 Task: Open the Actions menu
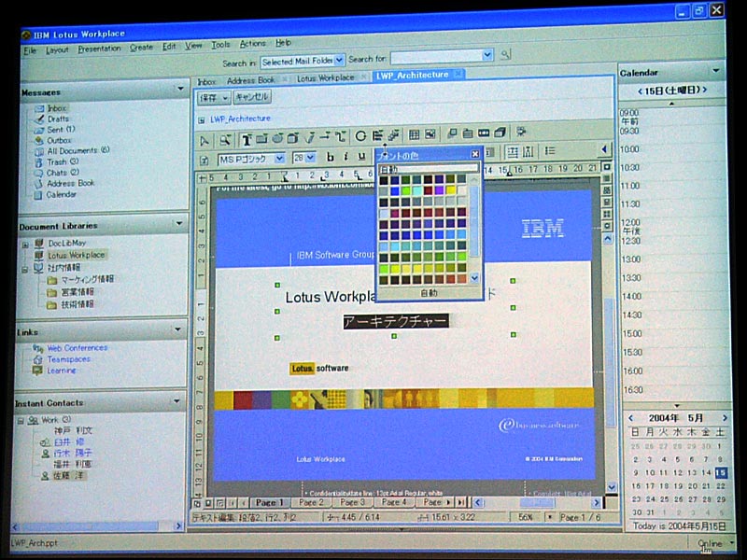pos(252,44)
